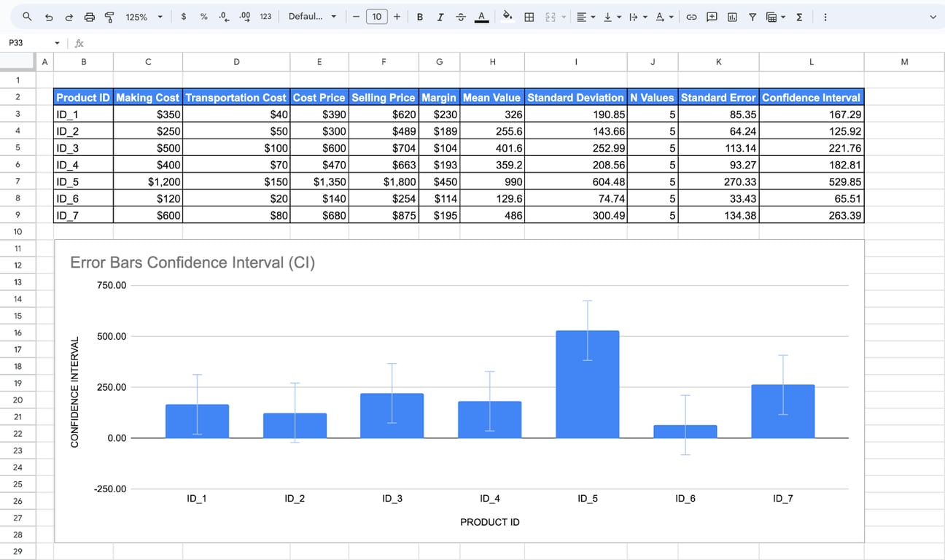The width and height of the screenshot is (945, 560).
Task: Open horizontal align dropdown
Action: [585, 17]
